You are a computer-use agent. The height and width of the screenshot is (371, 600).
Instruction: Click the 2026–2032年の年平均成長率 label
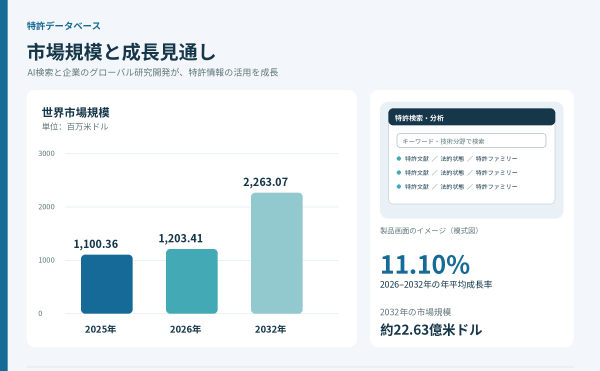(436, 285)
